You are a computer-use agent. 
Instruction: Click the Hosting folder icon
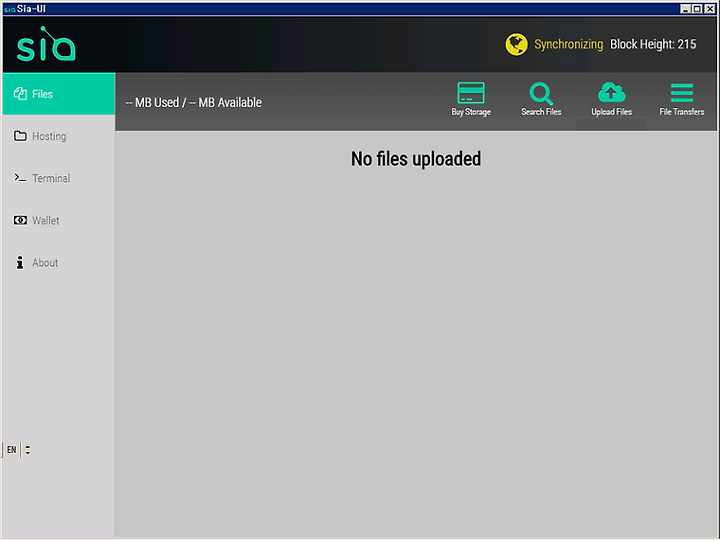click(20, 136)
